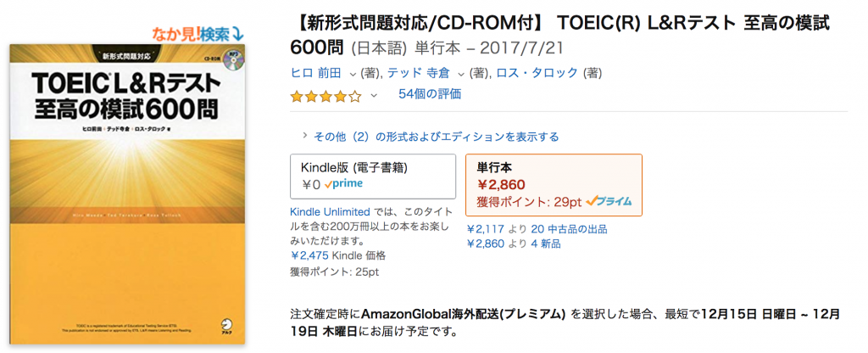Click the なか見!検索 look-inside label

tap(198, 34)
